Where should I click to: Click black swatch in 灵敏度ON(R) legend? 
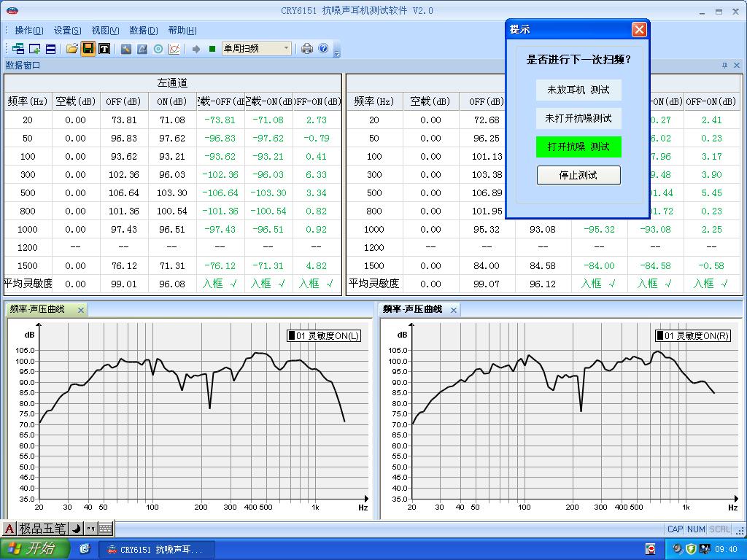click(x=659, y=336)
